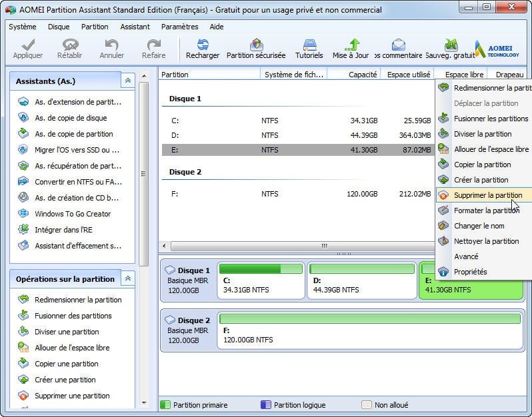Screen dimensions: 532x417
Task: Open the Partition menu
Action: (95, 27)
